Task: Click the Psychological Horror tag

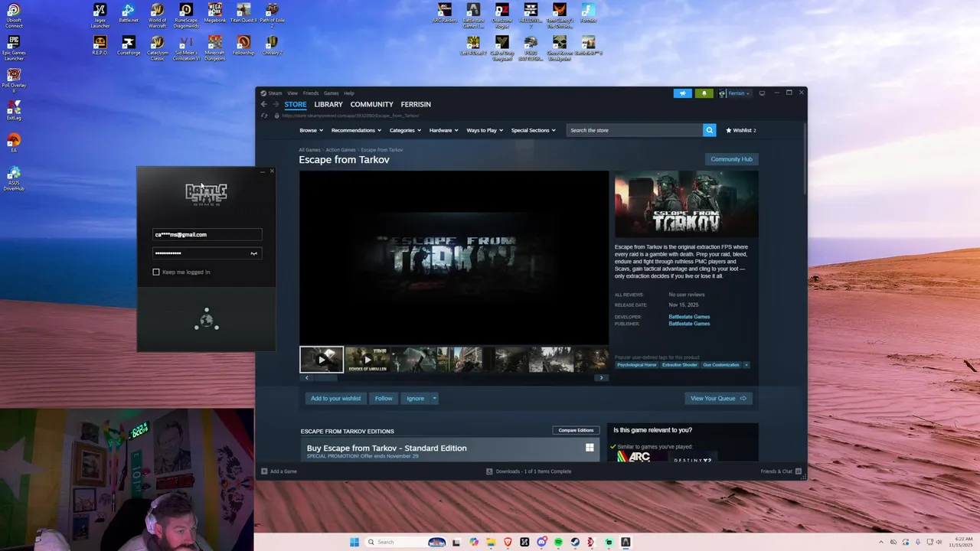Action: coord(637,365)
